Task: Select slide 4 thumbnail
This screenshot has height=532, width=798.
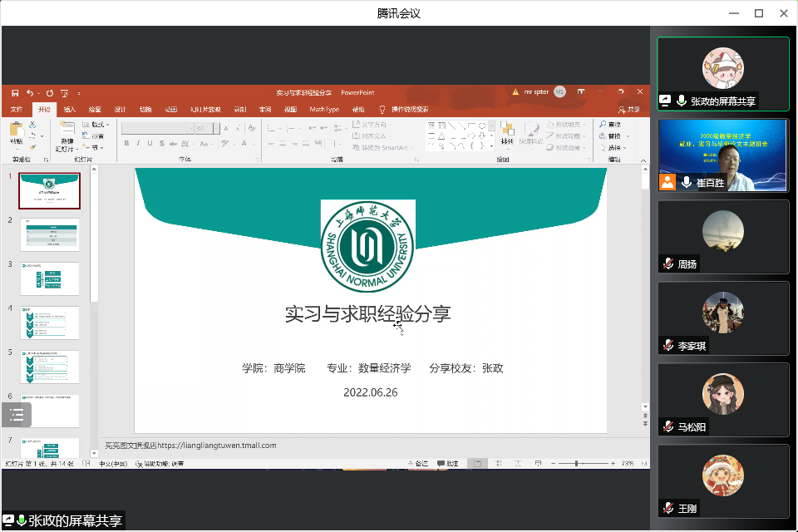Action: click(49, 323)
